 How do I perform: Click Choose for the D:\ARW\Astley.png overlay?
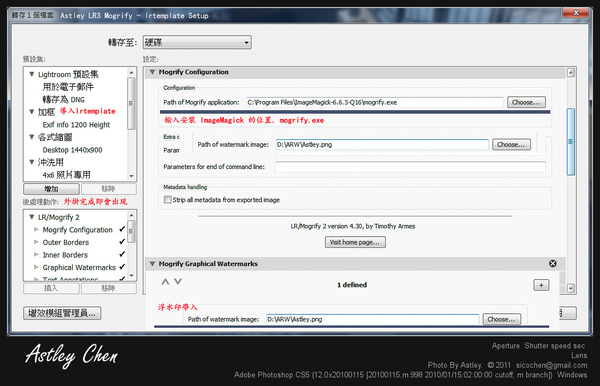click(x=511, y=145)
